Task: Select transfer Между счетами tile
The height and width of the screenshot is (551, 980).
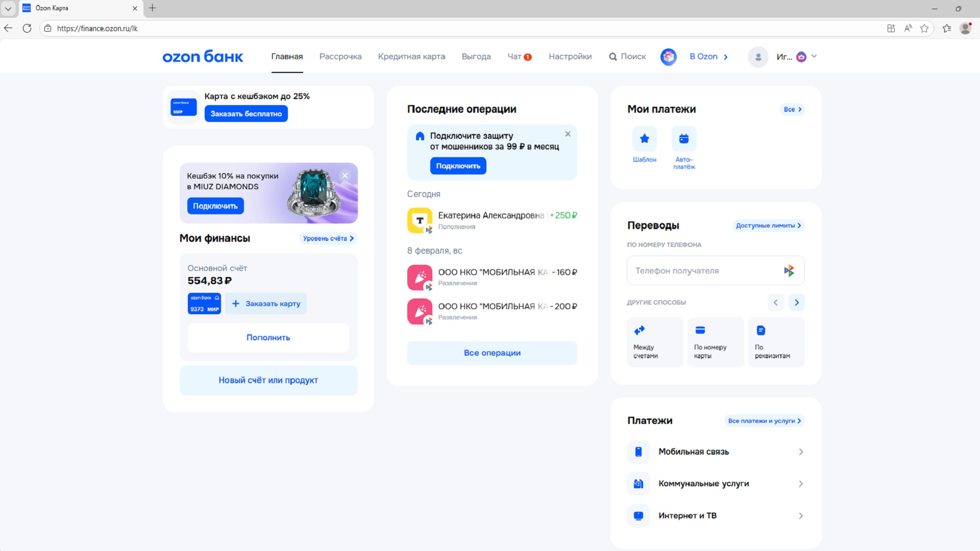Action: (x=654, y=342)
